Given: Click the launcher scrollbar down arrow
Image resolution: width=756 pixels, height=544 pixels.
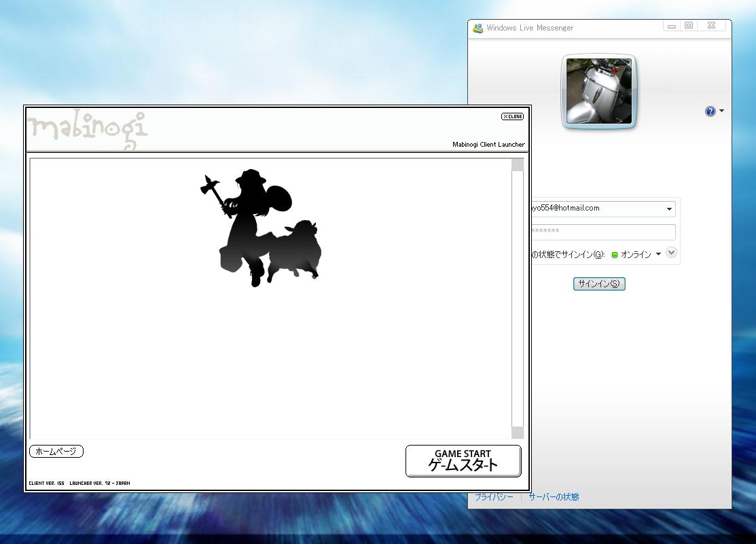Looking at the screenshot, I should click(x=518, y=432).
